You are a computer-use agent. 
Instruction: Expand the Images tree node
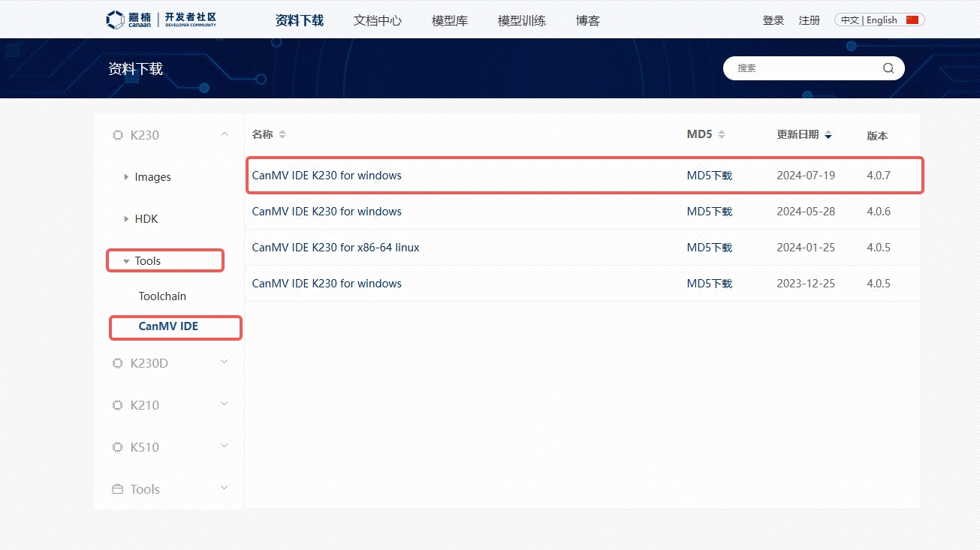tap(126, 177)
